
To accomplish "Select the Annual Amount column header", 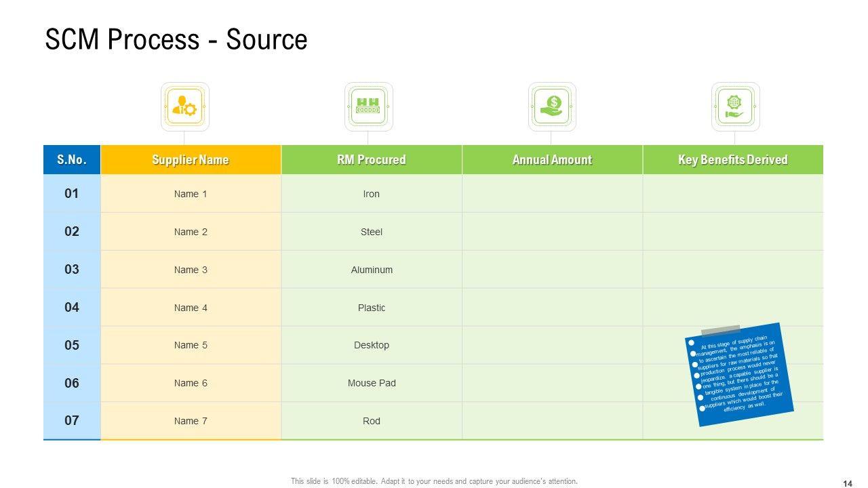I will point(552,160).
